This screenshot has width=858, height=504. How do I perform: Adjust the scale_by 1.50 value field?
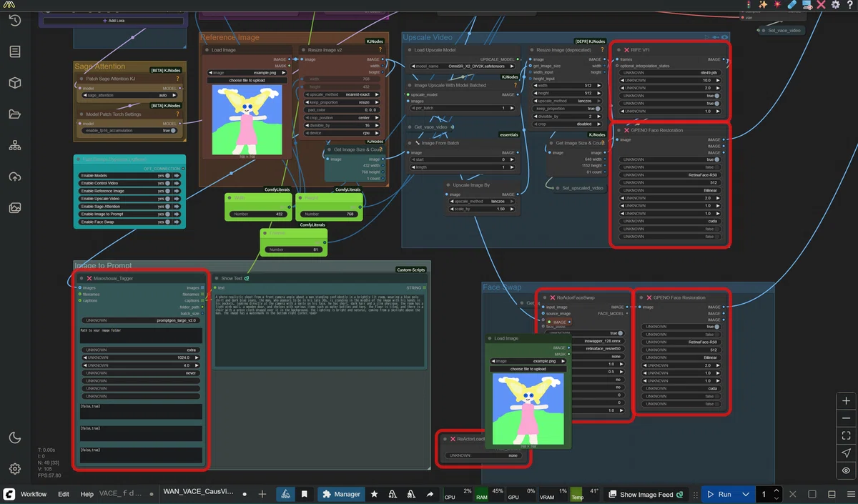(x=482, y=209)
